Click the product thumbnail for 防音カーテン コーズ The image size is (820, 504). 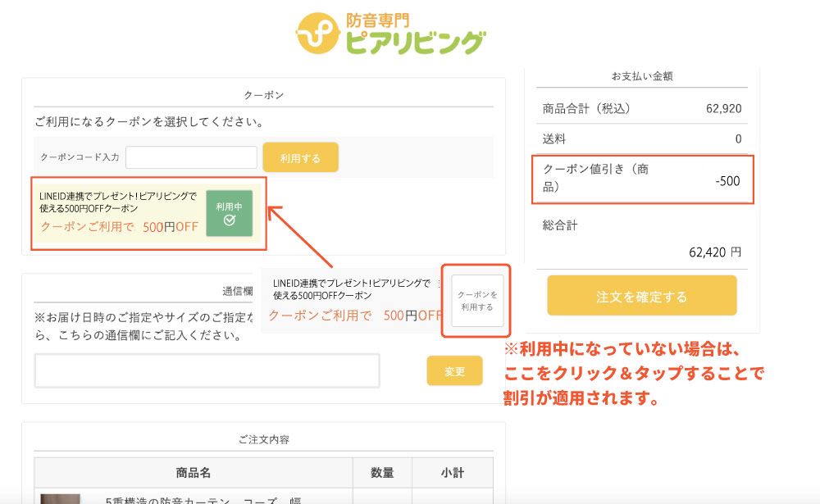[x=59, y=498]
